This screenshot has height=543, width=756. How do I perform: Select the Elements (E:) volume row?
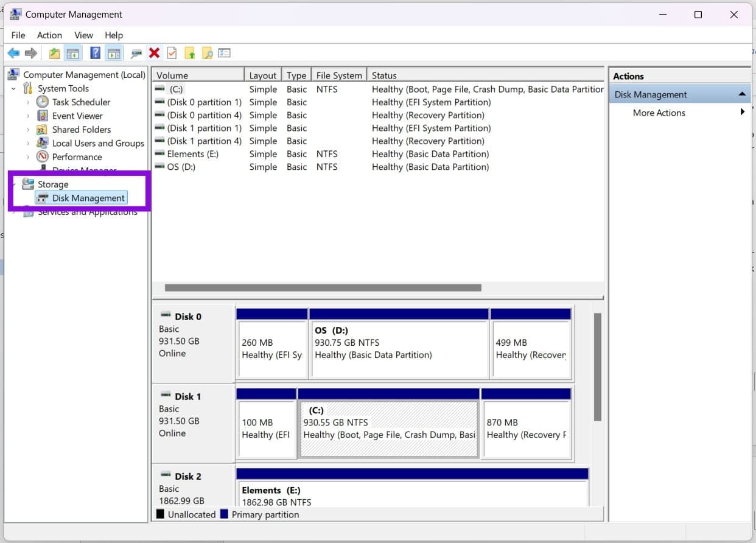coord(378,154)
